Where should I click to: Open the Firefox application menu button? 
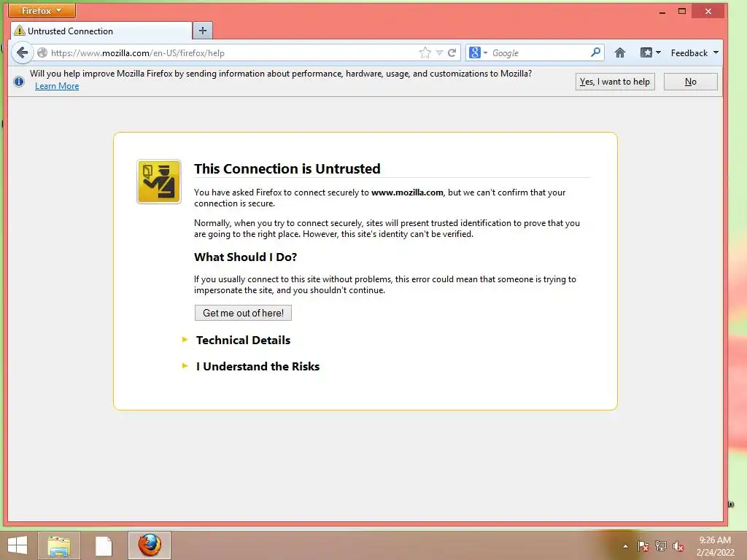pyautogui.click(x=42, y=10)
